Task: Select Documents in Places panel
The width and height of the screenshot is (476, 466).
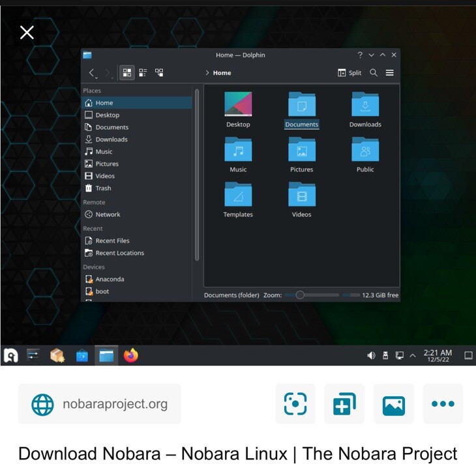Action: [137, 127]
